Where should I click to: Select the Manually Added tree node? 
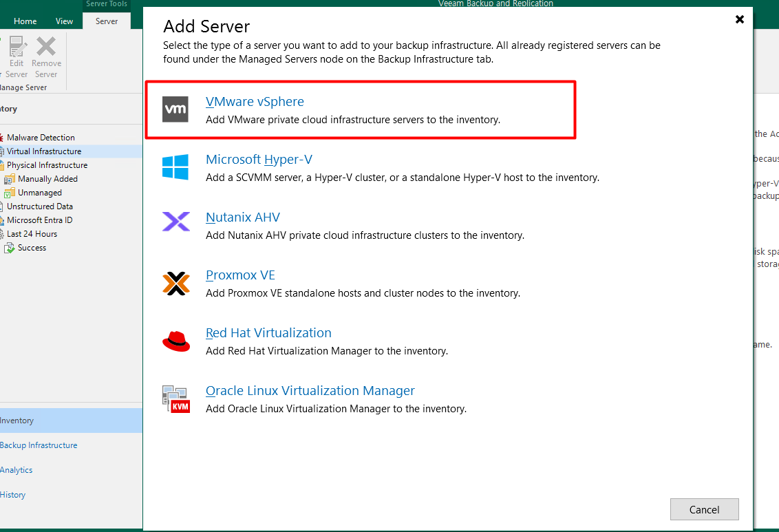click(x=47, y=179)
